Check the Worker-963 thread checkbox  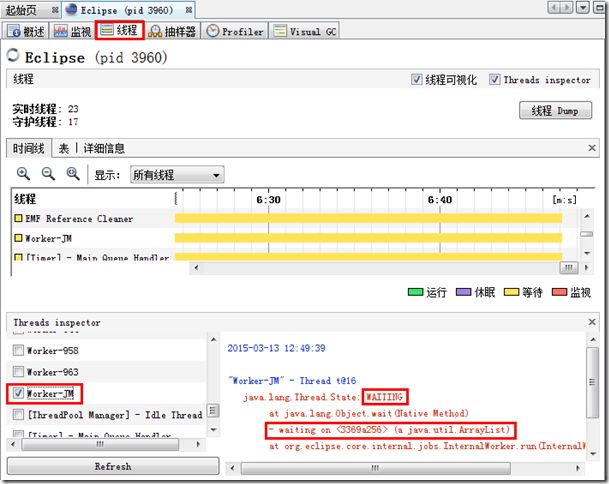[18, 372]
